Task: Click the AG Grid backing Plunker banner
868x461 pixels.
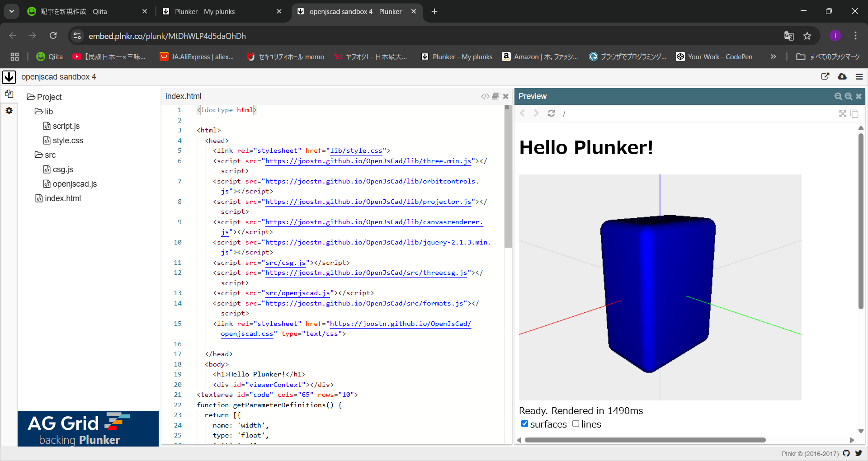Action: pyautogui.click(x=88, y=428)
